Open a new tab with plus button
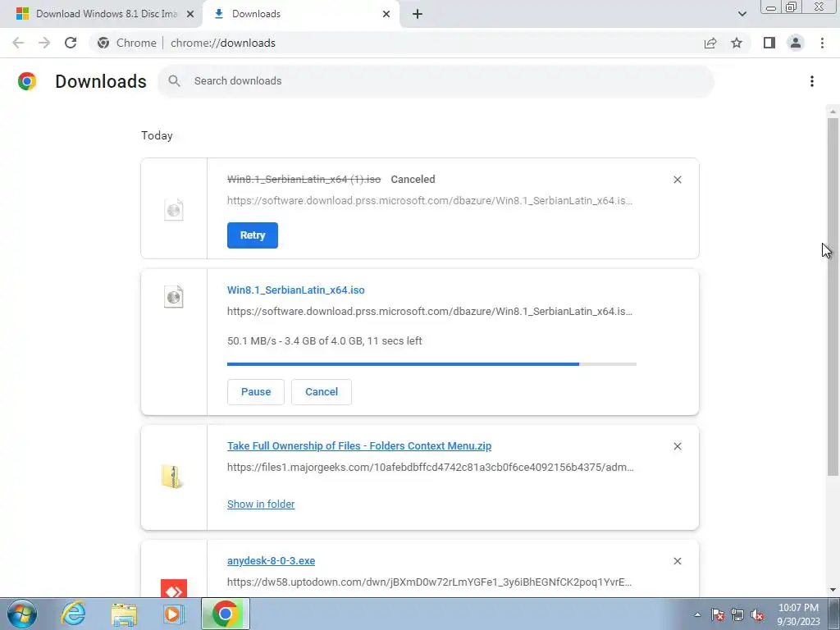This screenshot has width=840, height=630. click(x=418, y=14)
